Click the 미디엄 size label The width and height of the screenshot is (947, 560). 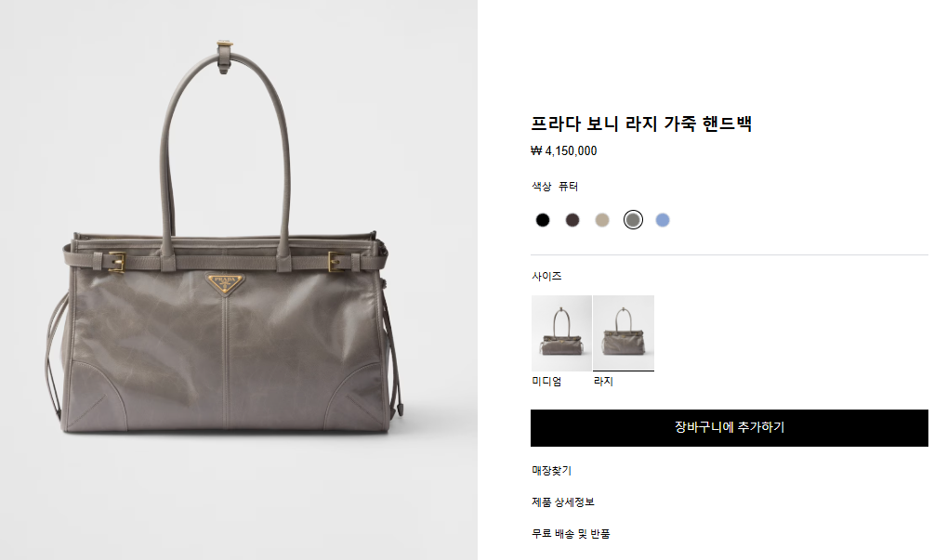click(x=546, y=382)
